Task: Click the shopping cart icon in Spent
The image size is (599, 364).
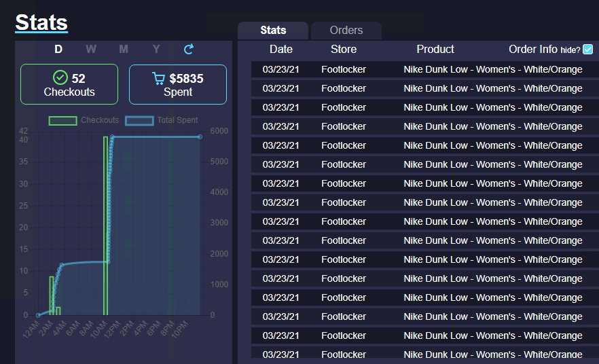Action: (x=158, y=78)
